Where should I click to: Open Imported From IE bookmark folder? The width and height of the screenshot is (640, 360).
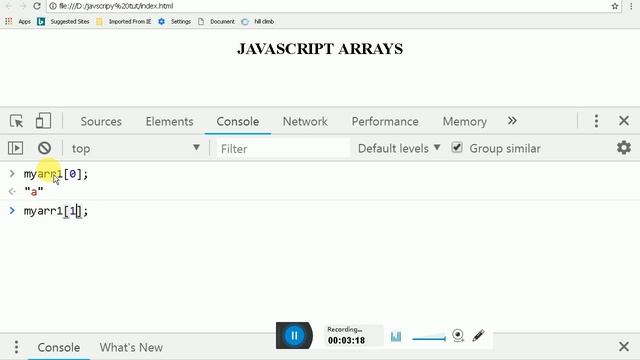click(124, 22)
